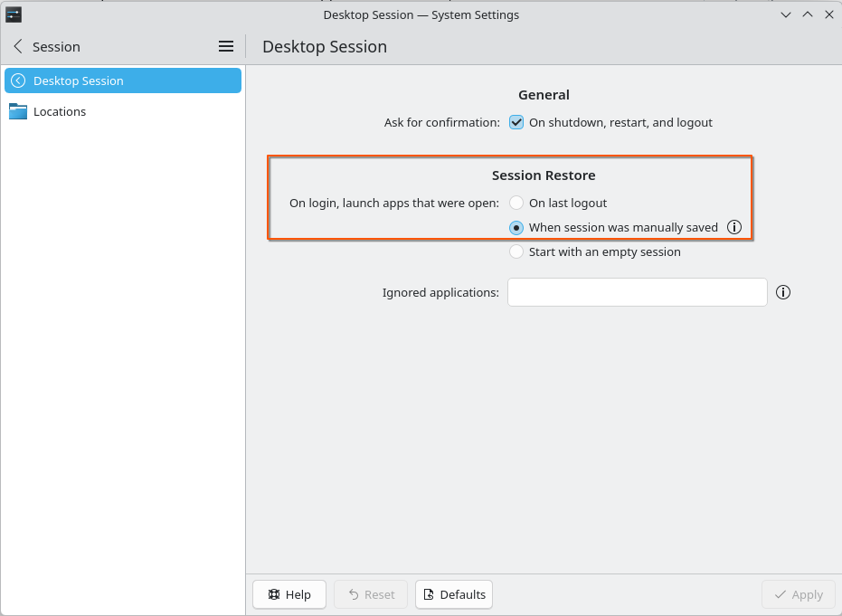Screen dimensions: 842x616
Task: Open the Locations sidebar entry
Action: pyautogui.click(x=60, y=111)
